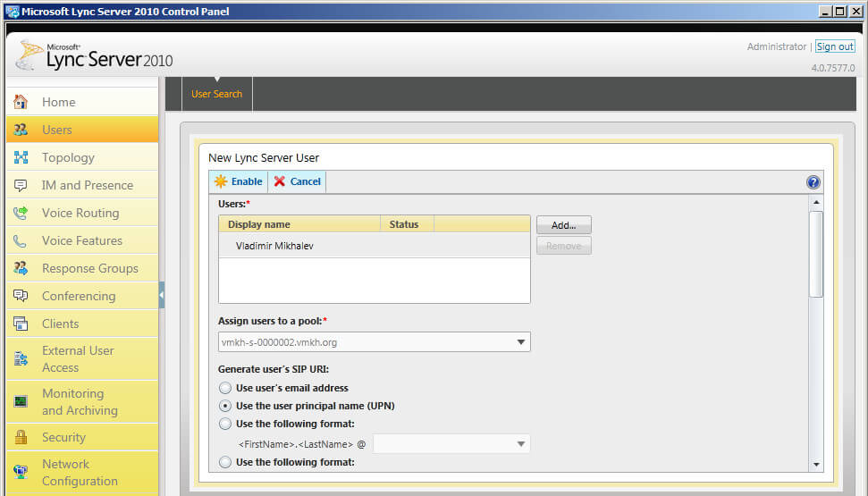Click the form vertical scrollbar thumb
Image resolution: width=868 pixels, height=496 pixels.
(x=816, y=254)
